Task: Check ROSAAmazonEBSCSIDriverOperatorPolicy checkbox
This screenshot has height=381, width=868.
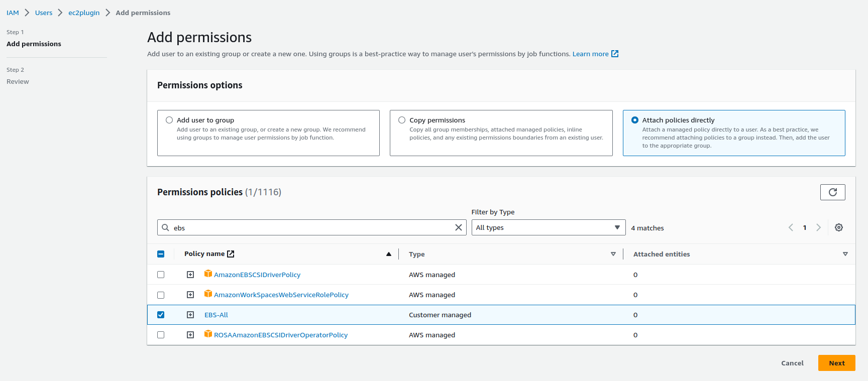Action: coord(161,335)
